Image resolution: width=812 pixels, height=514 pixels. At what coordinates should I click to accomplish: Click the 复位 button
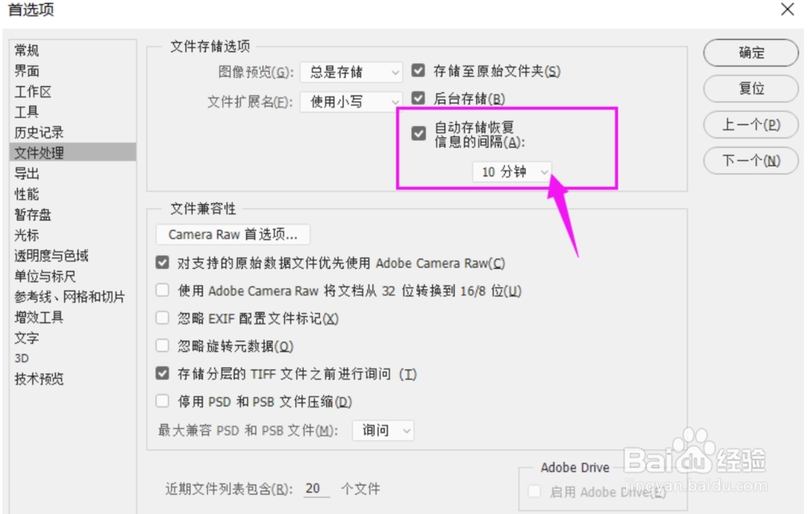pos(751,89)
